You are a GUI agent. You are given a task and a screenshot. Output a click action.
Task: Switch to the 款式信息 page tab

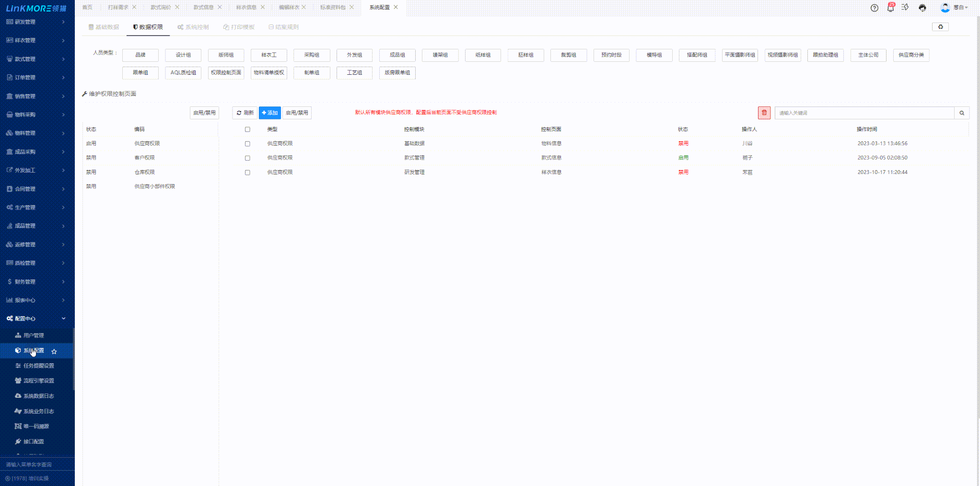(203, 7)
